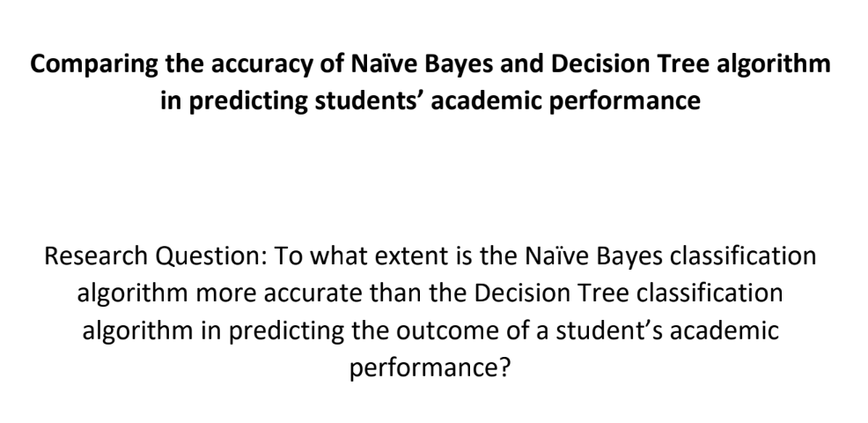868x423 pixels.
Task: Place cursor on "Naïve Bayes" in the bold title
Action: [422, 63]
